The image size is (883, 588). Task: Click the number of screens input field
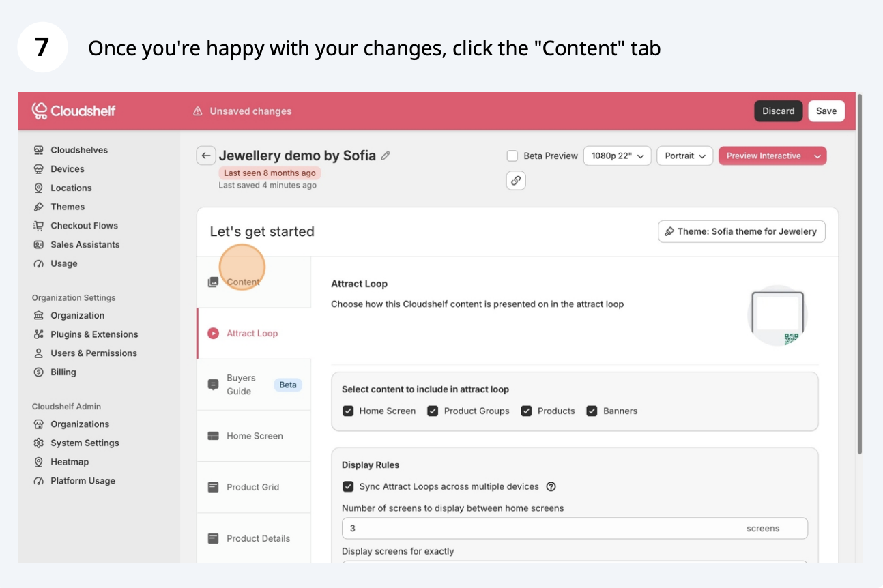click(539, 529)
